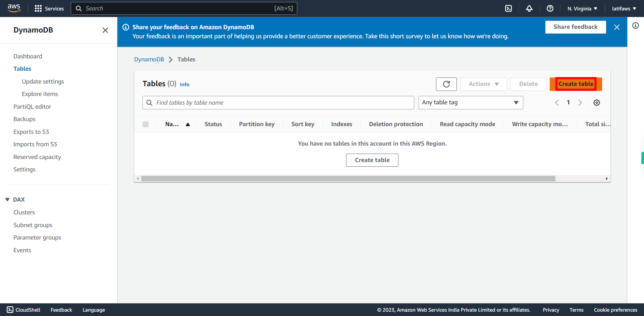644x316 pixels.
Task: Open Settings in sidebar
Action: [x=24, y=169]
